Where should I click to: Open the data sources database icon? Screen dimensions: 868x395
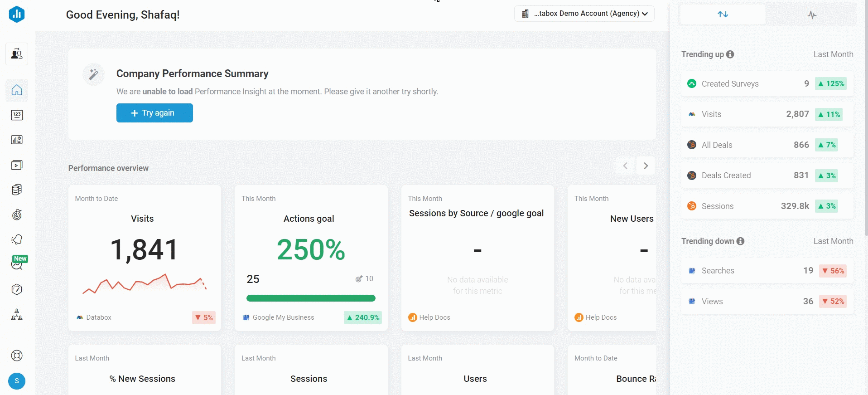(17, 190)
